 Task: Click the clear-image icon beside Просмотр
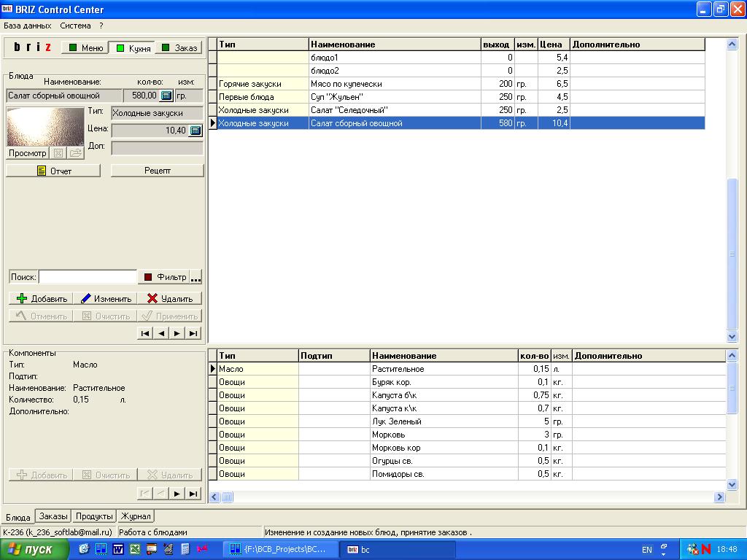pyautogui.click(x=58, y=152)
